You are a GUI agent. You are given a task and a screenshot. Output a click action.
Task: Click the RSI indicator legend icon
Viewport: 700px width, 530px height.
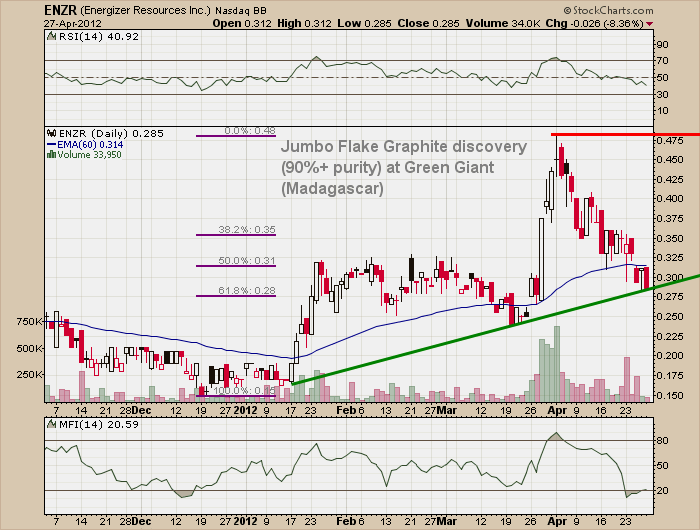point(52,37)
